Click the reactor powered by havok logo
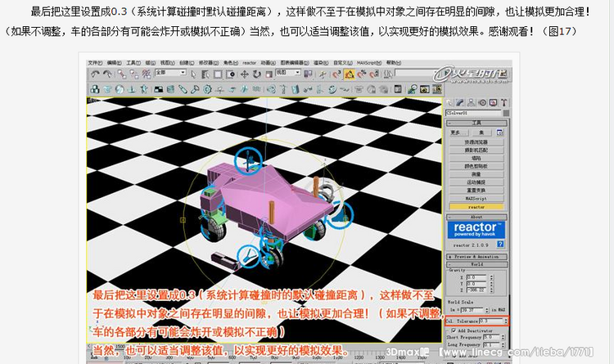The image size is (614, 364). (x=476, y=230)
